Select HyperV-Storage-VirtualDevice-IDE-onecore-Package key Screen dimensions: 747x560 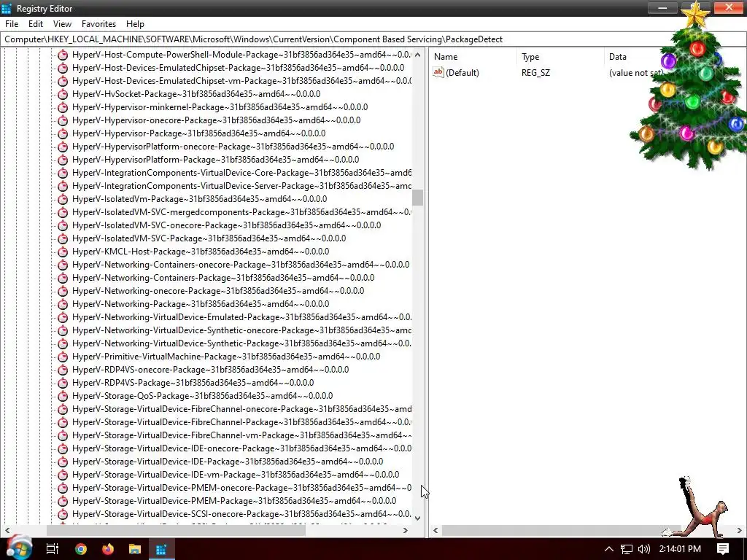coord(241,448)
